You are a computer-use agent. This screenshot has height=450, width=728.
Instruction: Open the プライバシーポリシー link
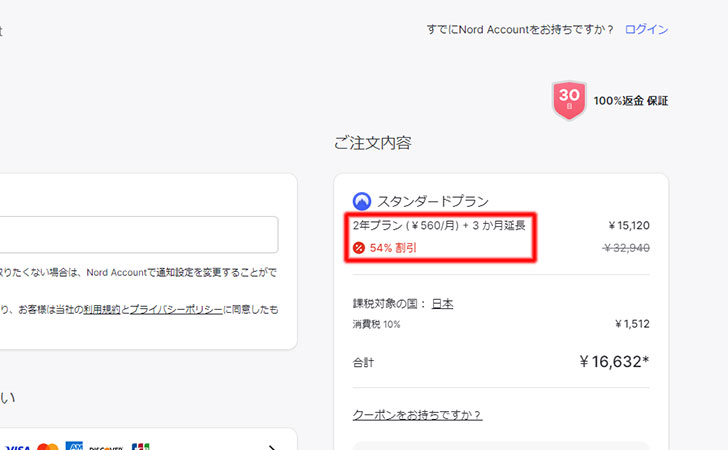click(176, 309)
